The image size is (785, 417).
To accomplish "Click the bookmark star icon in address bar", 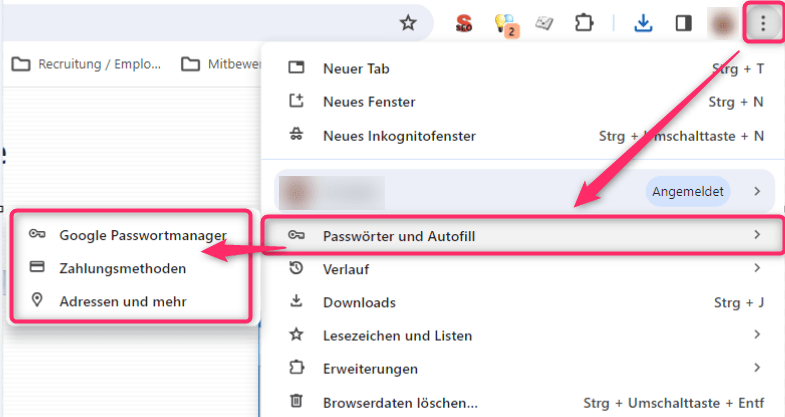I will click(x=408, y=23).
